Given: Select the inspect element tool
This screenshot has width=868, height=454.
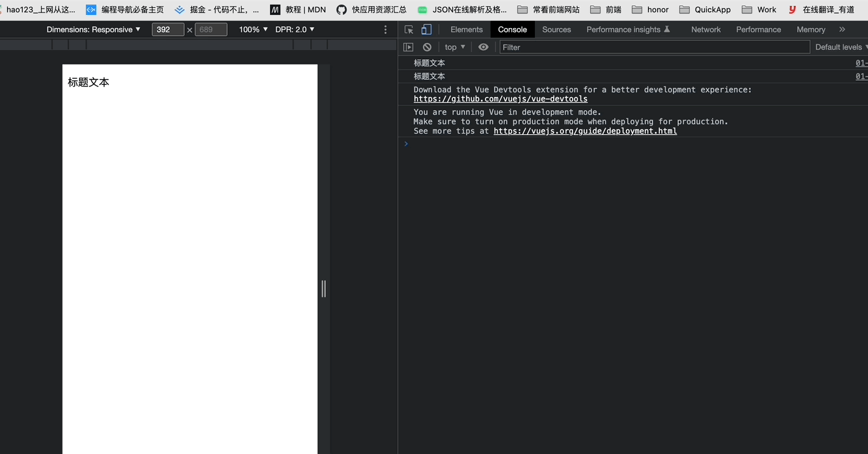Looking at the screenshot, I should [x=409, y=29].
